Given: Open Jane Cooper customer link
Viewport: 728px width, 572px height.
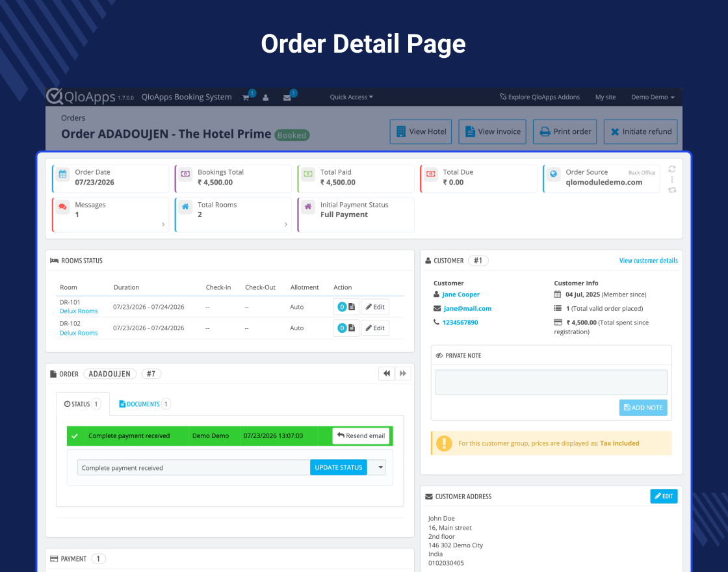Looking at the screenshot, I should tap(461, 294).
